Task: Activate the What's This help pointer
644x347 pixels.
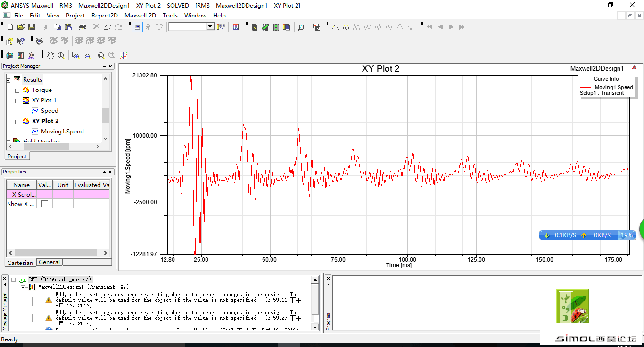Action: [x=21, y=41]
